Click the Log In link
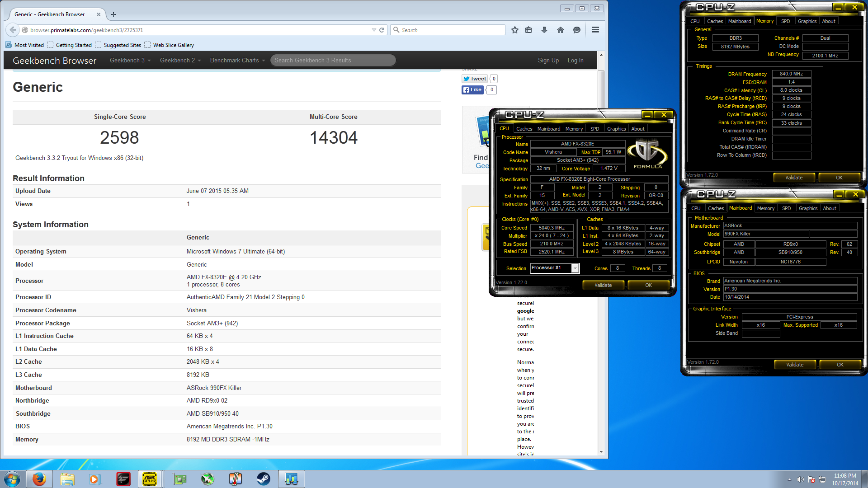Viewport: 868px width, 488px height. (x=576, y=60)
